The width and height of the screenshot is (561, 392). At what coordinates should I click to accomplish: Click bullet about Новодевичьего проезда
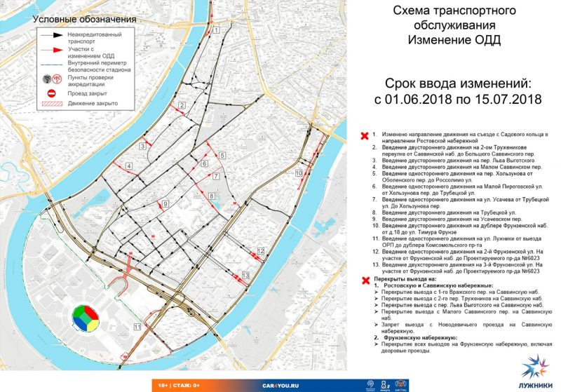466,327
